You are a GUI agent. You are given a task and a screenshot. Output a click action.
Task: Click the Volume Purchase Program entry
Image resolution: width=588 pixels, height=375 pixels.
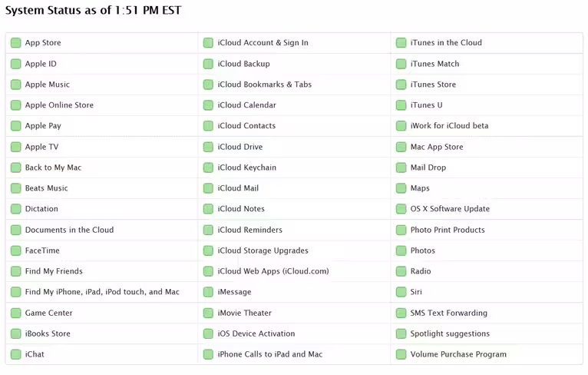pyautogui.click(x=458, y=354)
